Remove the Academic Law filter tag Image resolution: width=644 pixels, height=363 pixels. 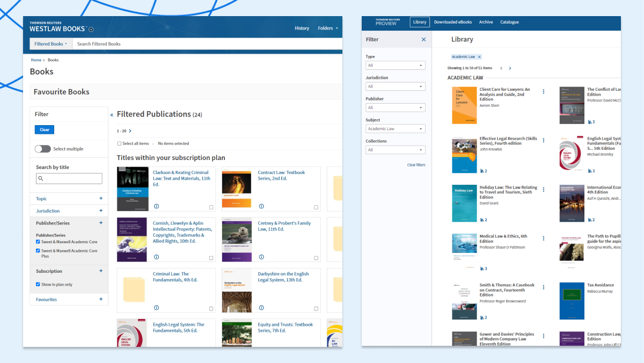point(479,57)
